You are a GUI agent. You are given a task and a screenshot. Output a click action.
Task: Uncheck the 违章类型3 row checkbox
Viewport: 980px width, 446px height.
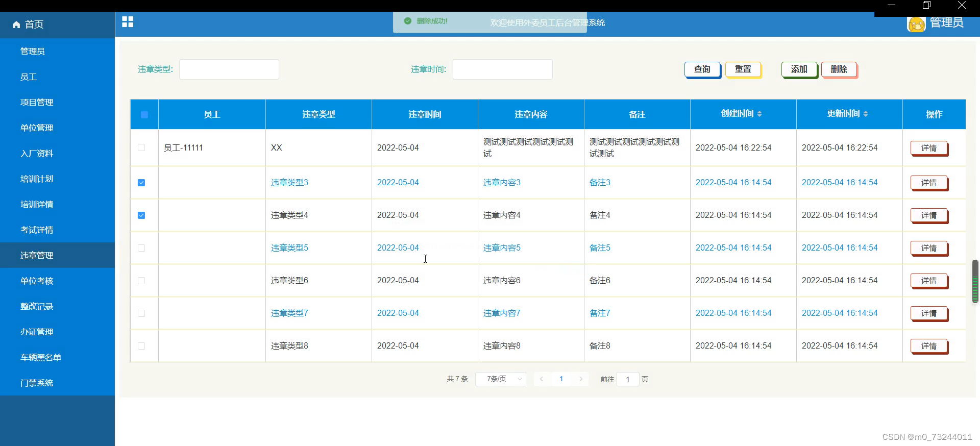141,183
